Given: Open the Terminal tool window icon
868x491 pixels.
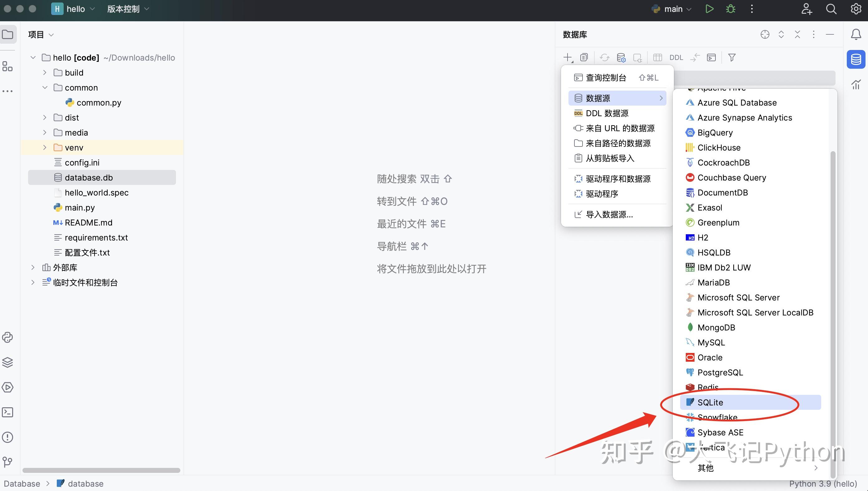Looking at the screenshot, I should pos(7,412).
